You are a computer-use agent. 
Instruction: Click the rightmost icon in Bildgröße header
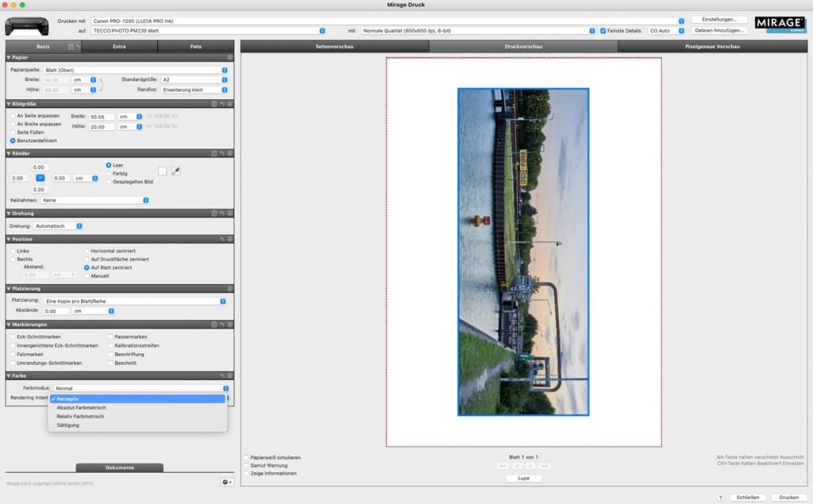pyautogui.click(x=229, y=104)
